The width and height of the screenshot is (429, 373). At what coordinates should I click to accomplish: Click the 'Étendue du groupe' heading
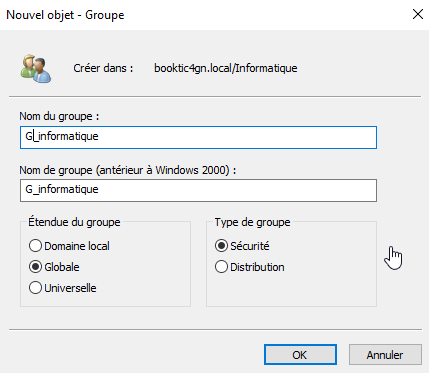click(74, 222)
